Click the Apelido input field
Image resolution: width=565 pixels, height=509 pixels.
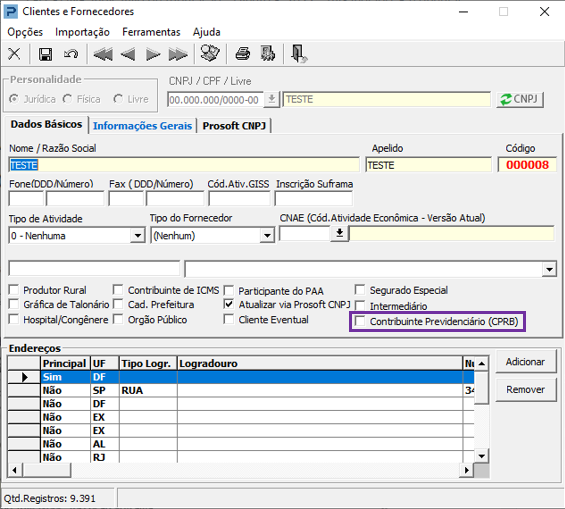pyautogui.click(x=428, y=165)
